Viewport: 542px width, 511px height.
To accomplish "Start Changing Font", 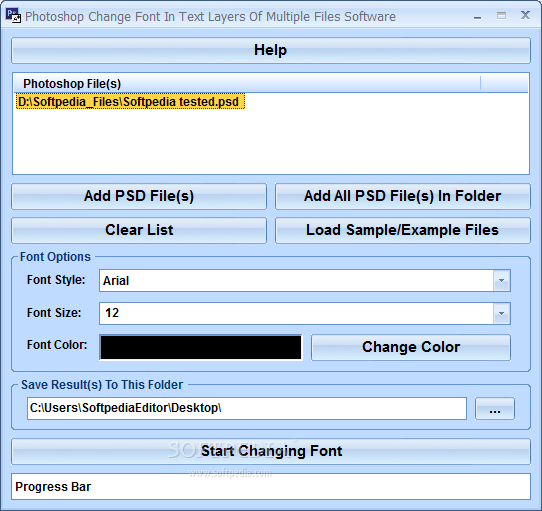I will (271, 452).
